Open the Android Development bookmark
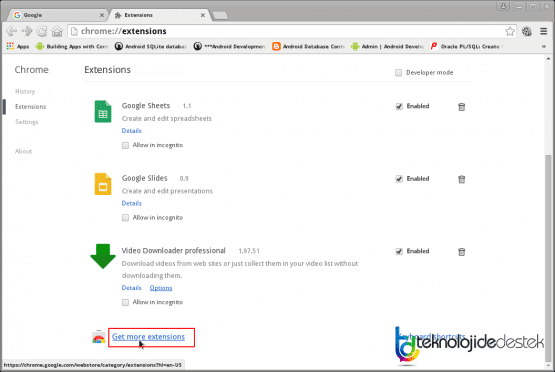555x372 pixels. pyautogui.click(x=229, y=46)
